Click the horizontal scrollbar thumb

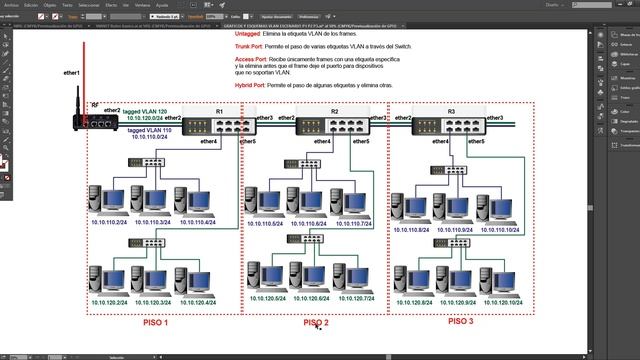[x=389, y=357]
